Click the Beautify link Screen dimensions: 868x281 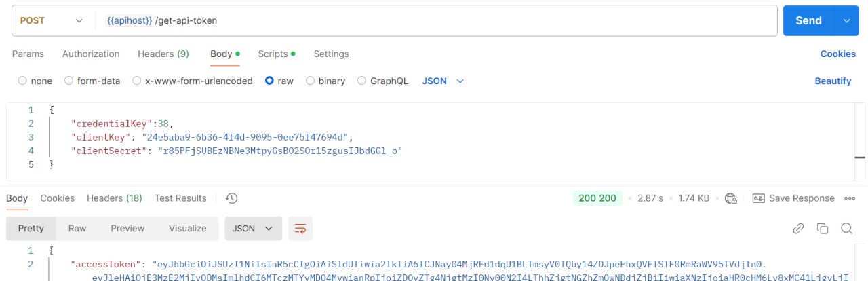pyautogui.click(x=833, y=81)
